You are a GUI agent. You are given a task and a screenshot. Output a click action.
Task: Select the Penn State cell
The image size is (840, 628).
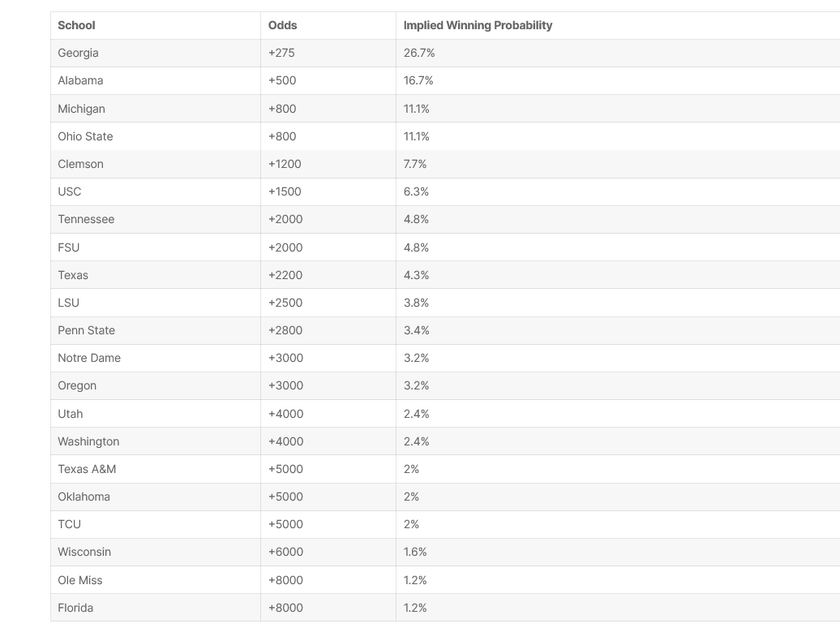[x=86, y=330]
